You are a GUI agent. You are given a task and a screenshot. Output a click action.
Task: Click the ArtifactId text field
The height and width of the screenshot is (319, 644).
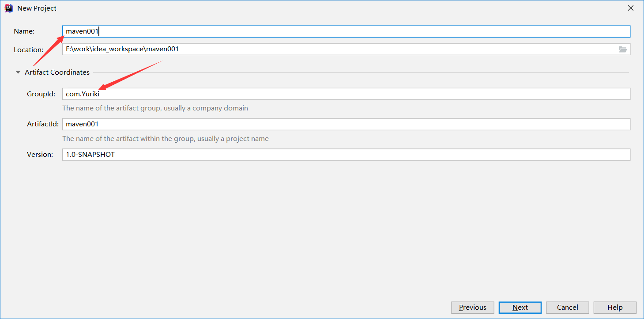[346, 125]
